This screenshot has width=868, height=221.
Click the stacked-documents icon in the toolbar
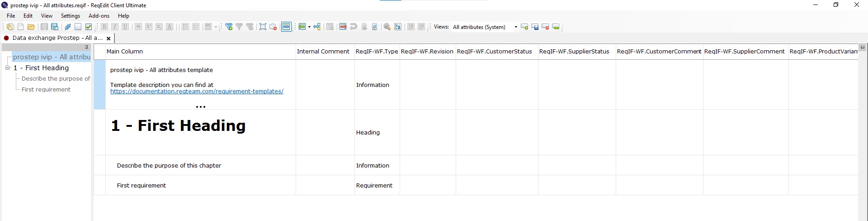click(x=10, y=27)
